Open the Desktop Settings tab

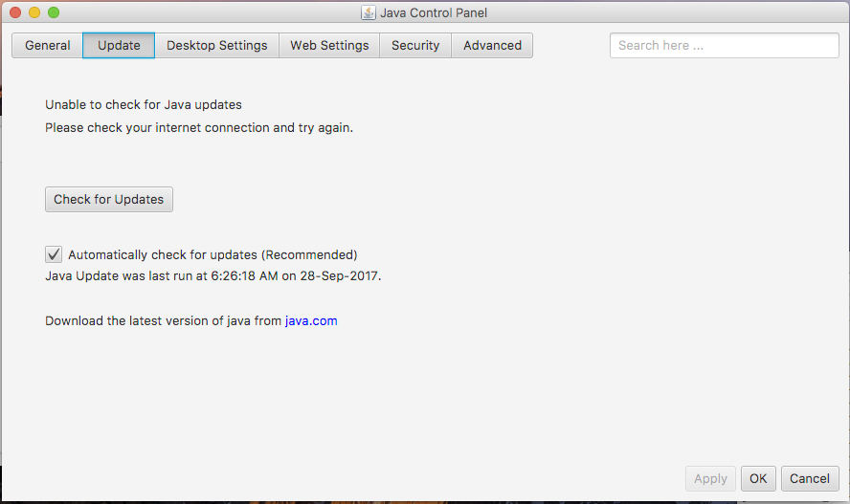coord(216,45)
